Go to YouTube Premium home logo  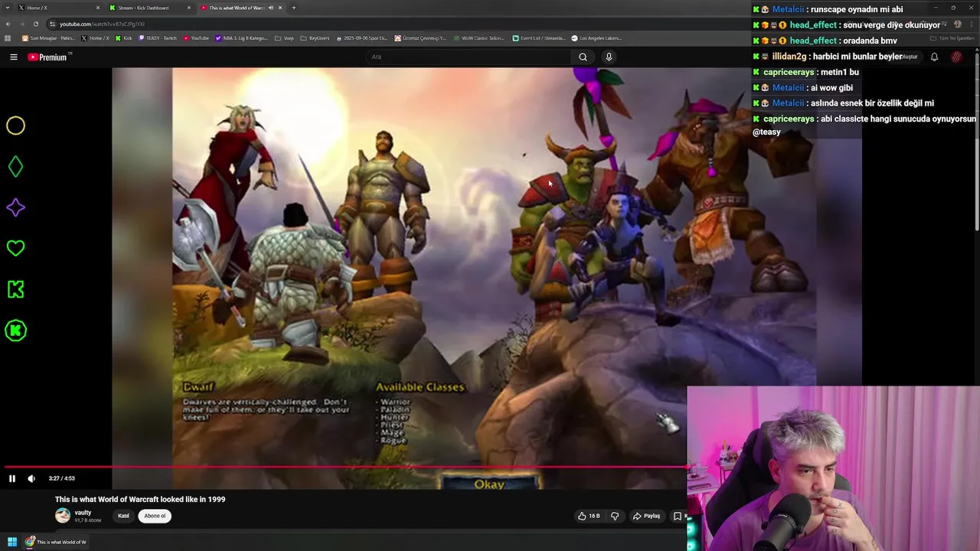point(47,57)
